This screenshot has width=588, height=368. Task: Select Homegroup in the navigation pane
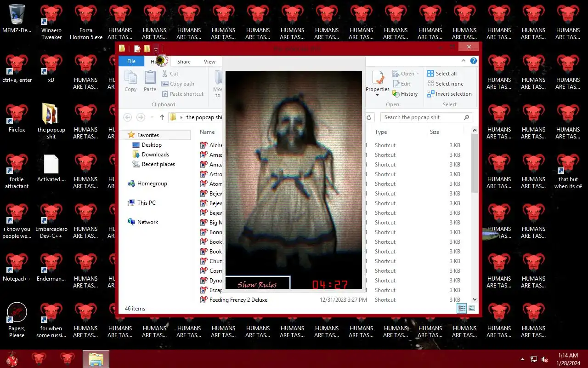(x=147, y=184)
